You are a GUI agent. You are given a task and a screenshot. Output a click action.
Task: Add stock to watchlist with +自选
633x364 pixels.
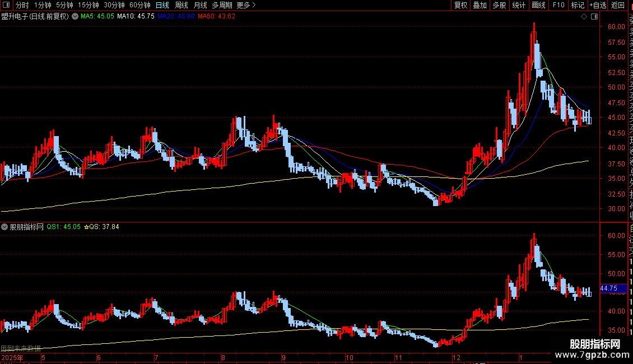click(x=598, y=5)
